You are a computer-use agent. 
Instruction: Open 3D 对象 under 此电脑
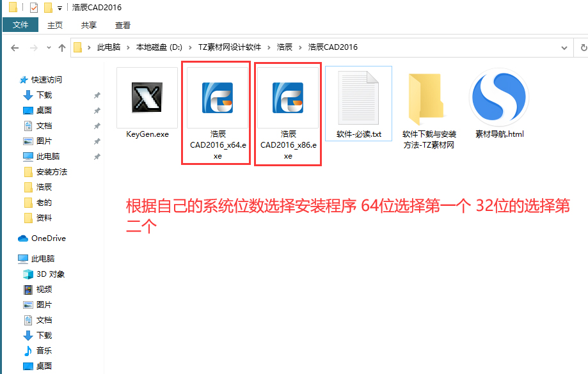coord(51,274)
